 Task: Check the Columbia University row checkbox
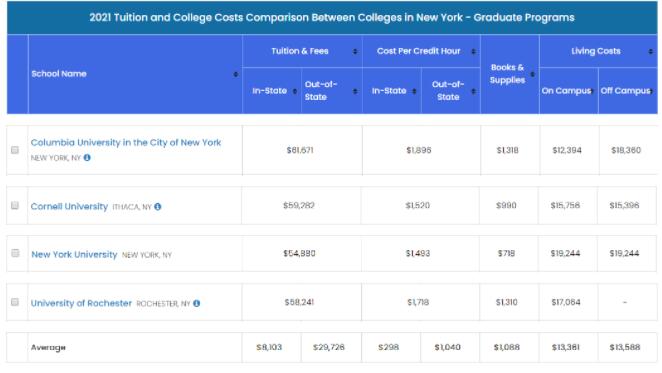pyautogui.click(x=15, y=150)
